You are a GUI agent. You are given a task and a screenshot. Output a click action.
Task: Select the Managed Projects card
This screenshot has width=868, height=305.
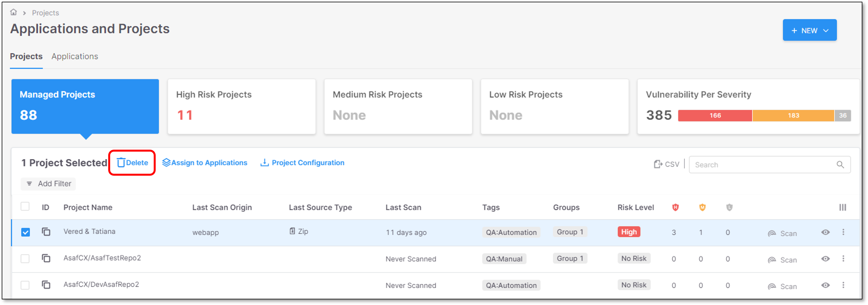[85, 107]
